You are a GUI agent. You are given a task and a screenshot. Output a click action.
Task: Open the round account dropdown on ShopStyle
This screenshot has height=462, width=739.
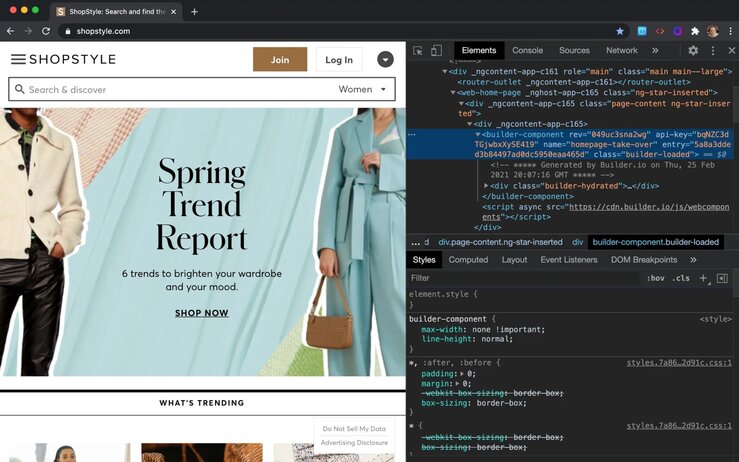pos(385,59)
